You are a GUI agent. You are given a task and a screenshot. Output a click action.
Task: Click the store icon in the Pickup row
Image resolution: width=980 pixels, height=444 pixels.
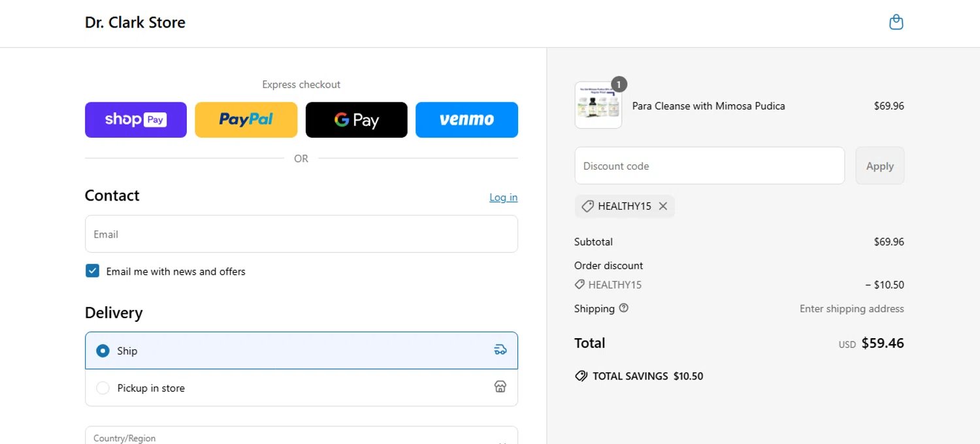click(500, 387)
